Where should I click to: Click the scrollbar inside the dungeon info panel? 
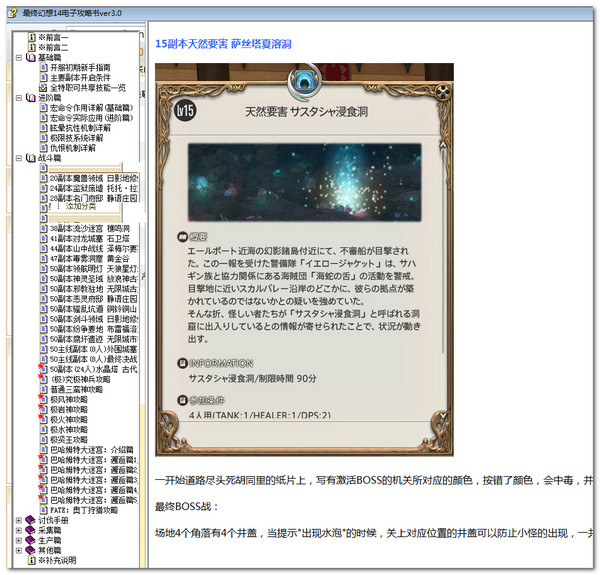point(443,252)
